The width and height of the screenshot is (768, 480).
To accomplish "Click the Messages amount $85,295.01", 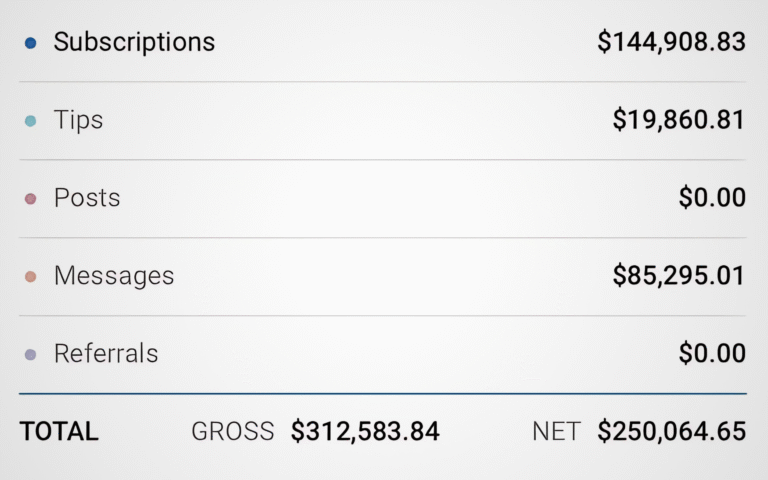I will tap(679, 276).
